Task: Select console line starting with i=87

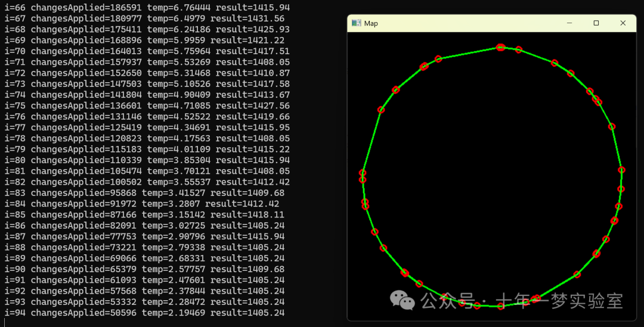Action: pos(144,236)
